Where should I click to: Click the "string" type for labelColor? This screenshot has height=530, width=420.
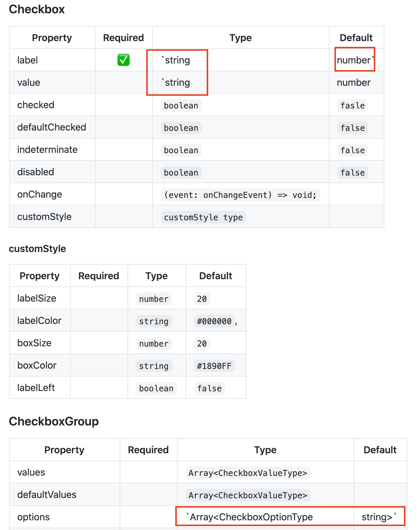154,321
